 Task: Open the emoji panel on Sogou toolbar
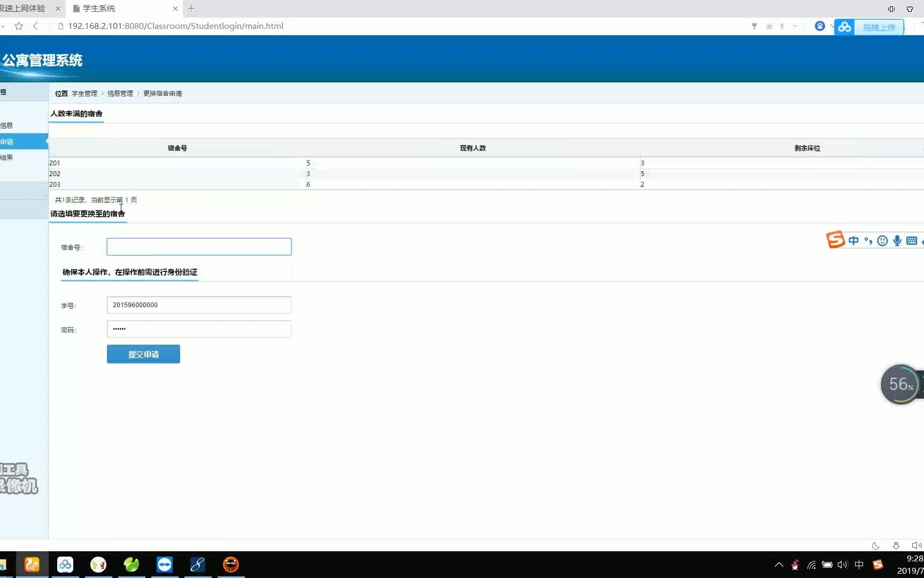point(882,240)
